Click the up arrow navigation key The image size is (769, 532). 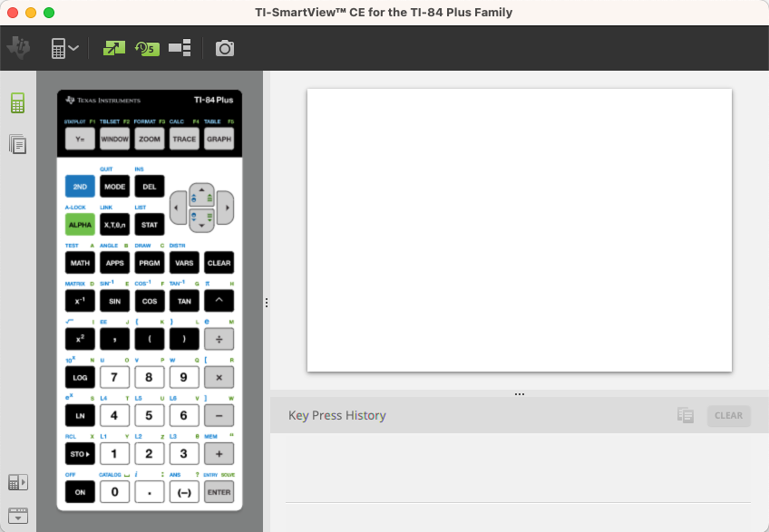point(201,195)
